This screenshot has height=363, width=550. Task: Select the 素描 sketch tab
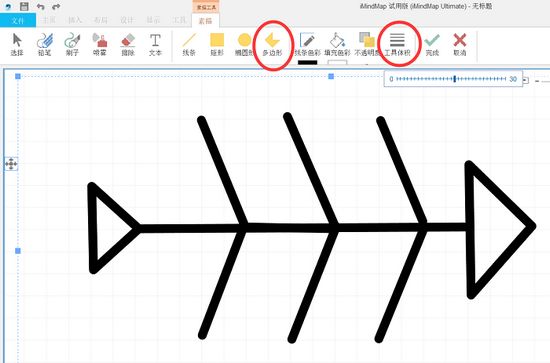pyautogui.click(x=206, y=21)
